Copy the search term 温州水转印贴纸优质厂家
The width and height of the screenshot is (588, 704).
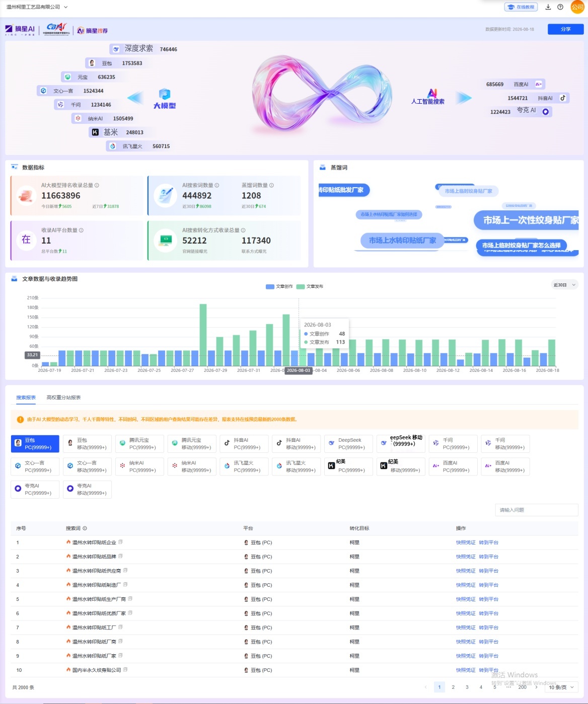(x=130, y=612)
